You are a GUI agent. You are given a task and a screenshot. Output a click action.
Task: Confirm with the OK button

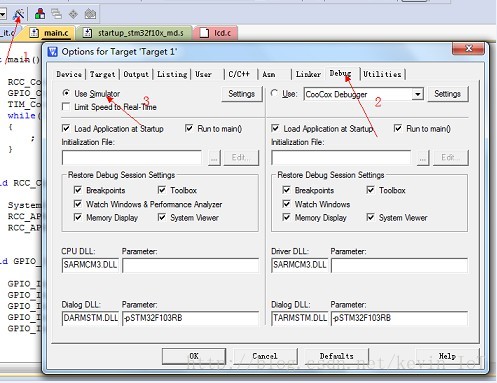(194, 356)
